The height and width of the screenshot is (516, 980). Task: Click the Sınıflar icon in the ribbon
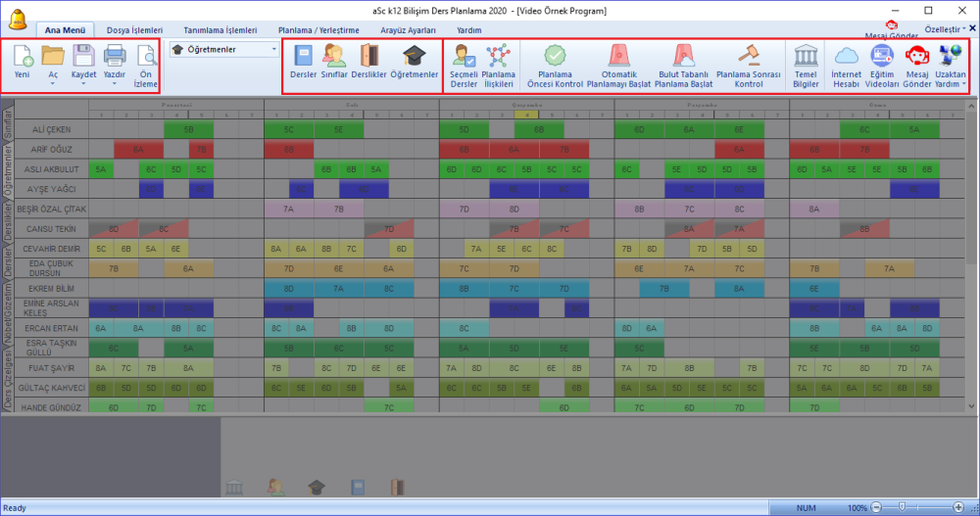[x=334, y=66]
